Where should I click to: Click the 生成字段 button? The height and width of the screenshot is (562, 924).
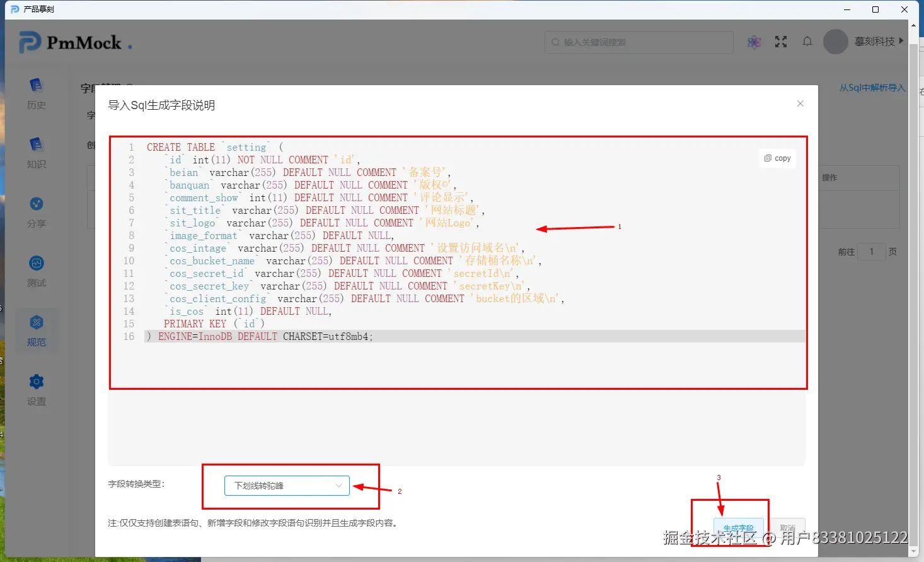click(x=739, y=528)
